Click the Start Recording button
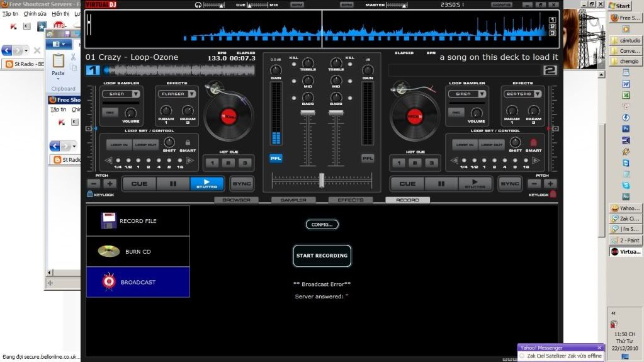The height and width of the screenshot is (362, 644). click(322, 256)
